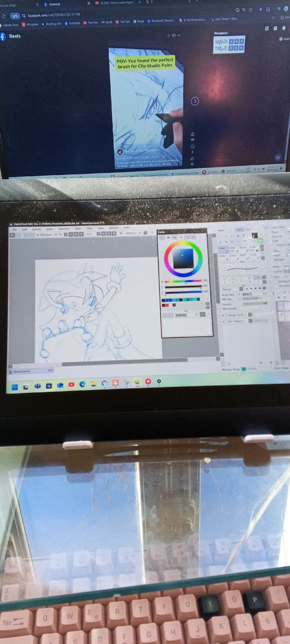Open the Edit menu in PaintTool SAI
290x644 pixels.
24,229
